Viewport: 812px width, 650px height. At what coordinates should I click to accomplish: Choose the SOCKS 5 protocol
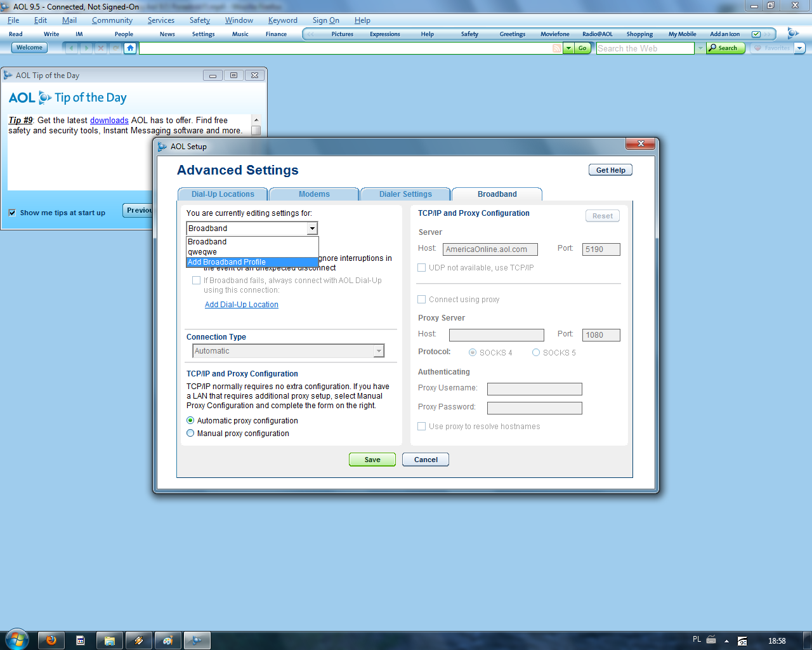pos(536,352)
